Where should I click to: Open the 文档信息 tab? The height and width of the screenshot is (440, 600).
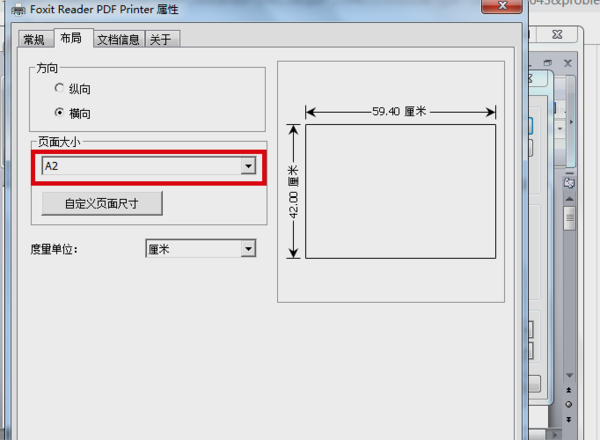[118, 39]
